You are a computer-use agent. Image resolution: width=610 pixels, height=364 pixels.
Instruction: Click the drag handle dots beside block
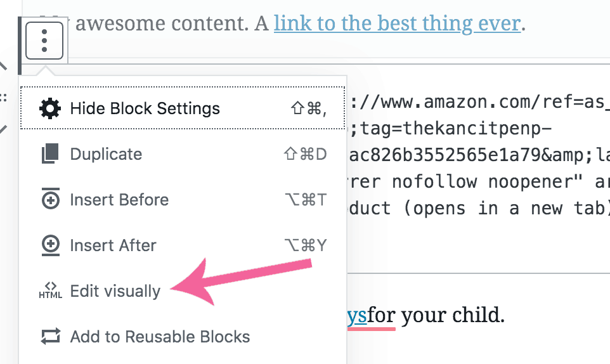[x=4, y=97]
